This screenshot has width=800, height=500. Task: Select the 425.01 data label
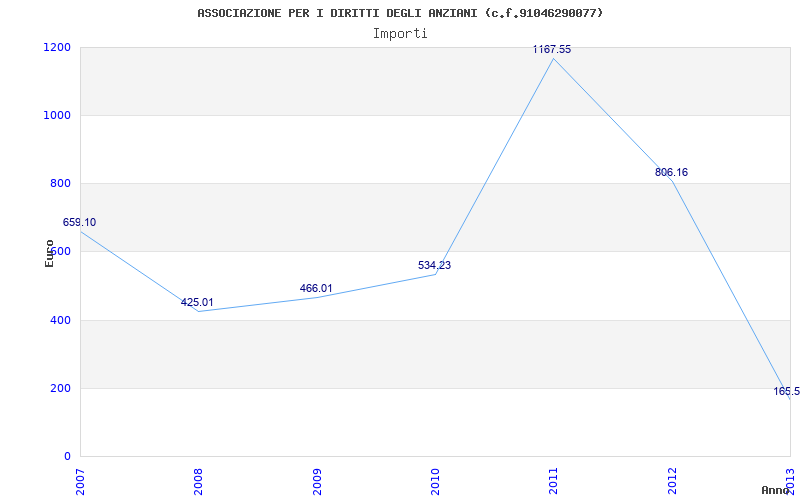pyautogui.click(x=197, y=302)
